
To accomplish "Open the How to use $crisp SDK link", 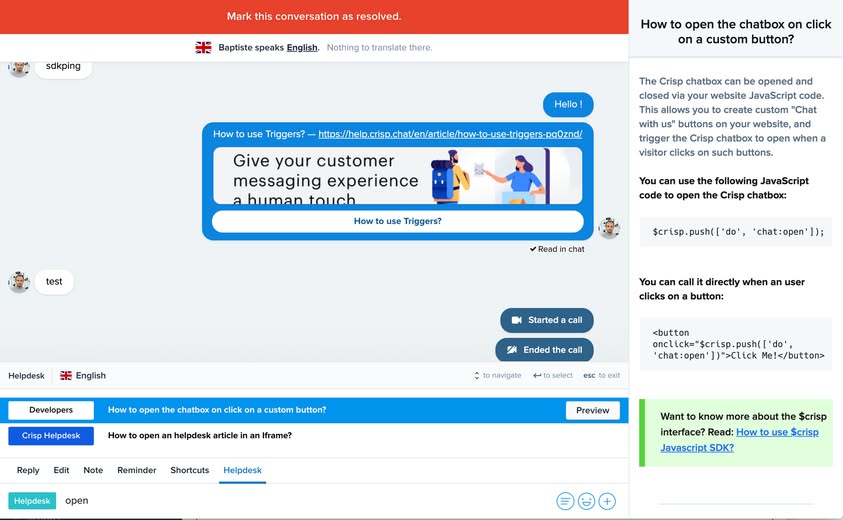I will pyautogui.click(x=739, y=440).
